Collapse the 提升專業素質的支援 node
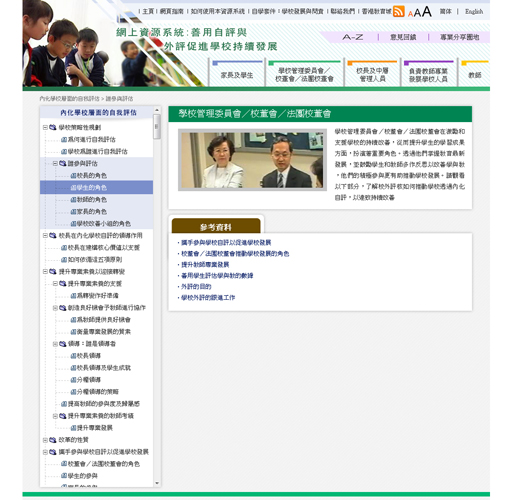512x500 pixels. (55, 284)
